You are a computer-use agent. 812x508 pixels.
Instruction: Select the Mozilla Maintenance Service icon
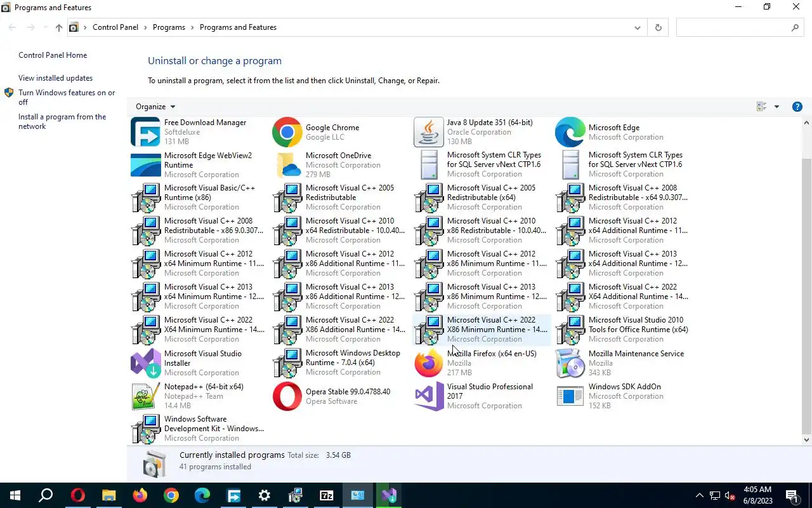[x=570, y=363]
